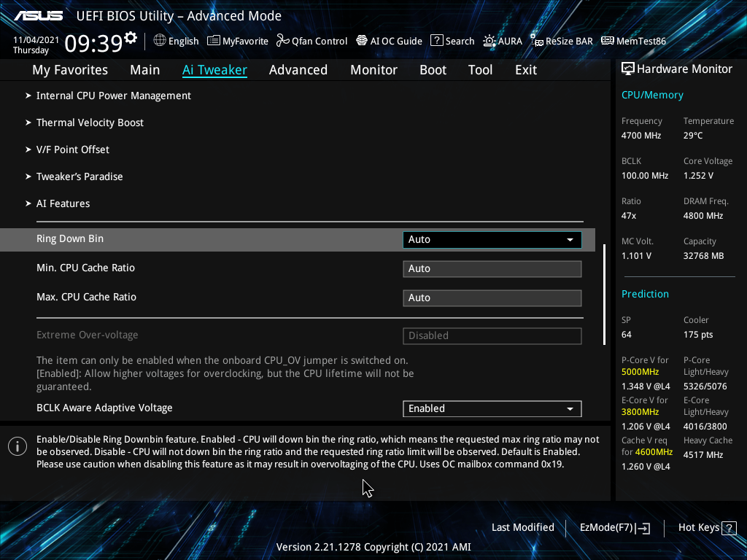Click the yellow 5000MHz P-Core value
This screenshot has height=560, width=747.
640,372
